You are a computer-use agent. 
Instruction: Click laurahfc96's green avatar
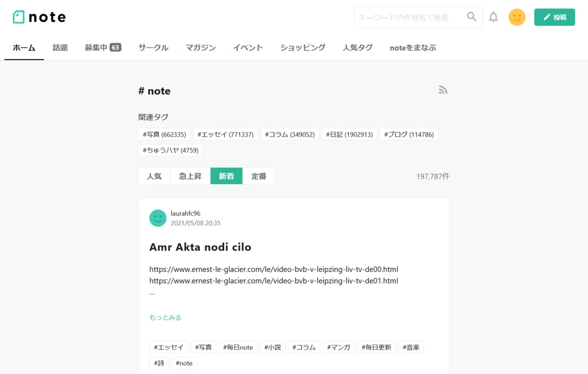pyautogui.click(x=158, y=218)
